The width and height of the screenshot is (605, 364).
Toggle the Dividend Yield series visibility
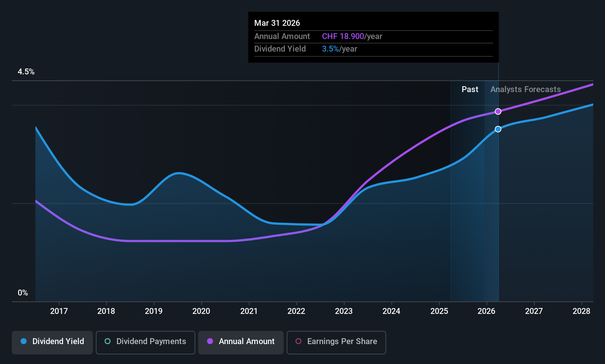pos(52,342)
